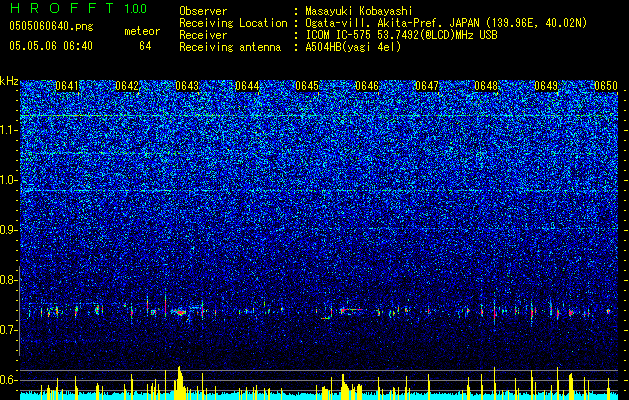This screenshot has width=629, height=400.
Task: Click the 0643 time marker
Action: [187, 86]
